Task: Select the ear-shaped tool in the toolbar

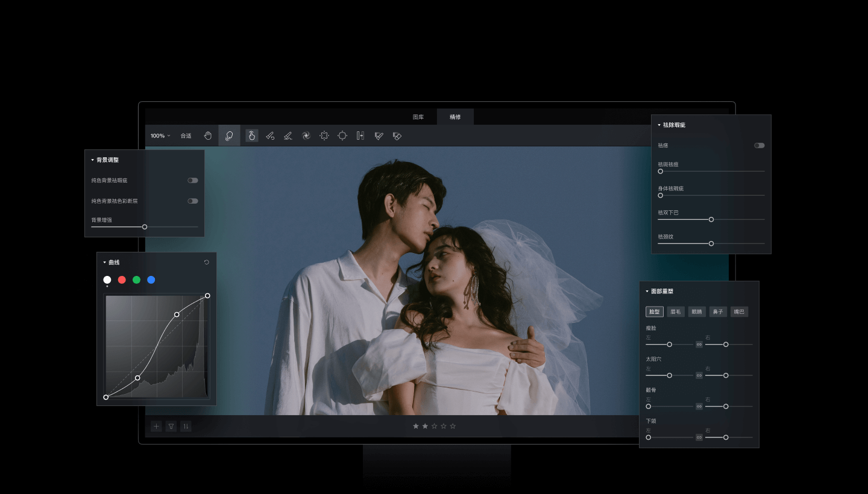Action: click(x=229, y=136)
